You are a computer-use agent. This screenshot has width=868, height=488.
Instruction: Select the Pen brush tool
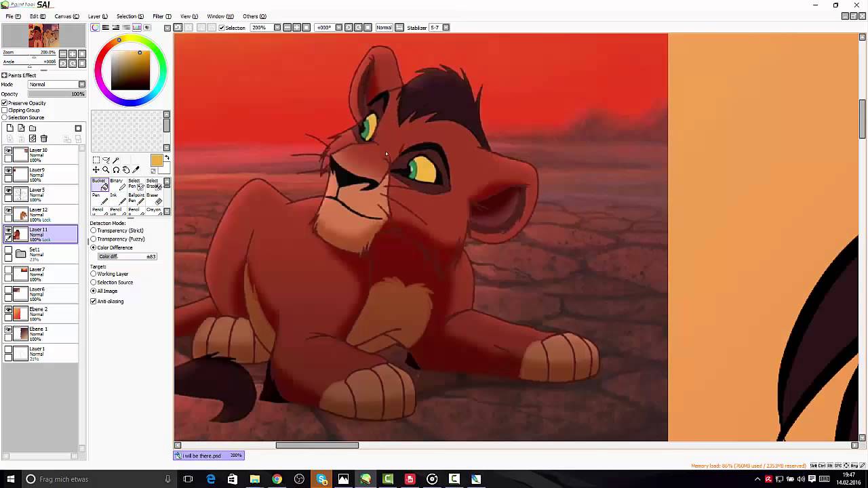coord(99,199)
